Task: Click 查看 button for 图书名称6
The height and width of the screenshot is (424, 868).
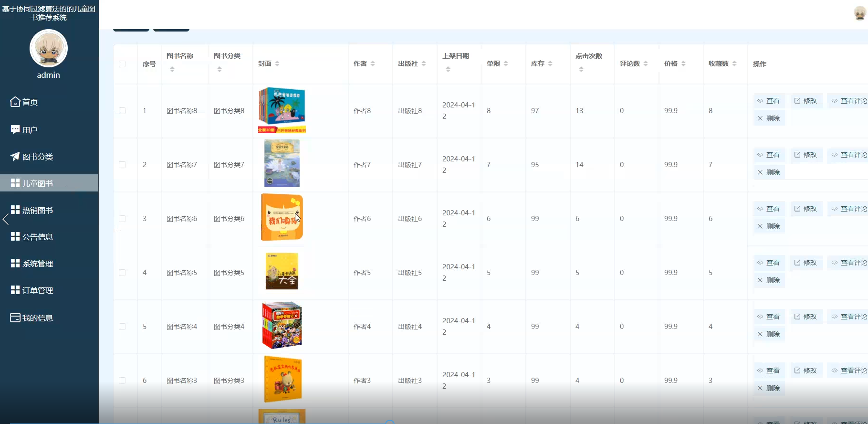Action: (769, 209)
